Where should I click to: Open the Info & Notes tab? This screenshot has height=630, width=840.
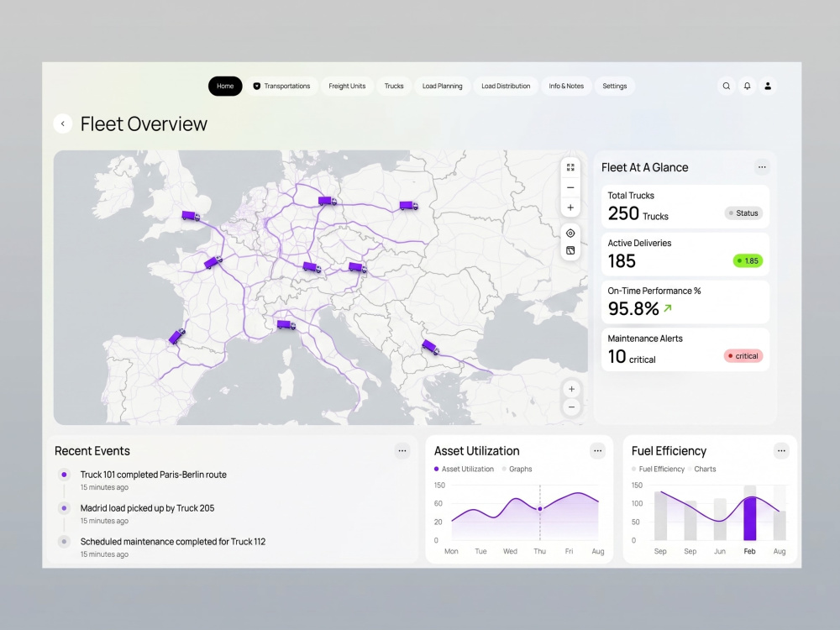click(x=566, y=86)
